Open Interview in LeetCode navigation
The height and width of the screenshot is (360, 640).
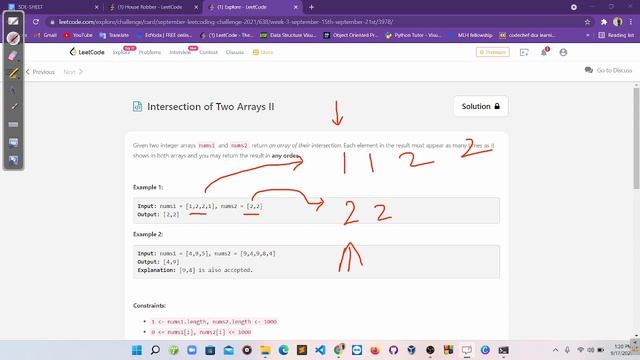tap(180, 52)
